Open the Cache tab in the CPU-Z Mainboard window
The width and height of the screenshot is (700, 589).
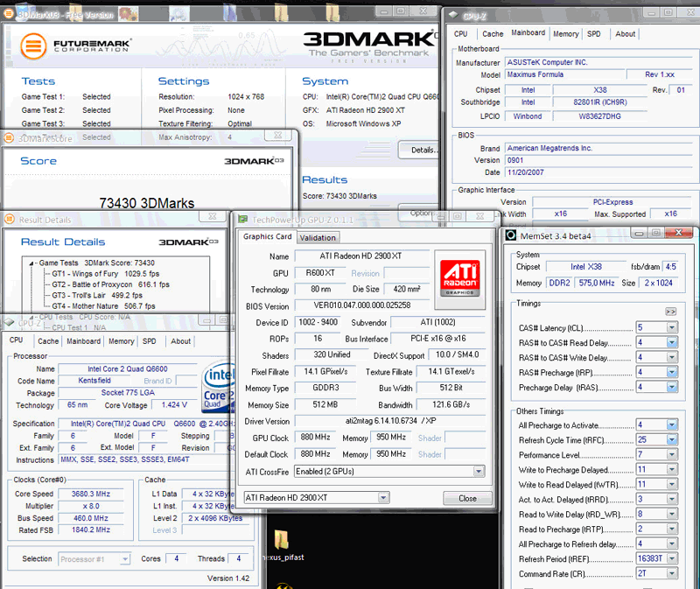[x=493, y=33]
